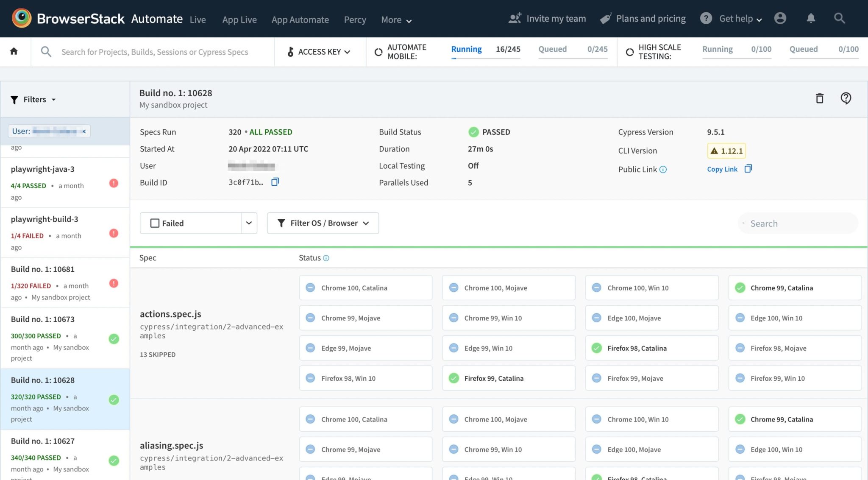868x480 pixels.
Task: Enable the Failed filter checkbox
Action: [155, 223]
